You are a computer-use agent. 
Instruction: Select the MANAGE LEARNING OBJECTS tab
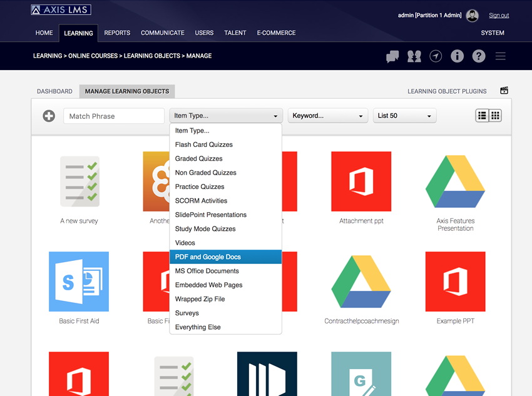click(127, 91)
